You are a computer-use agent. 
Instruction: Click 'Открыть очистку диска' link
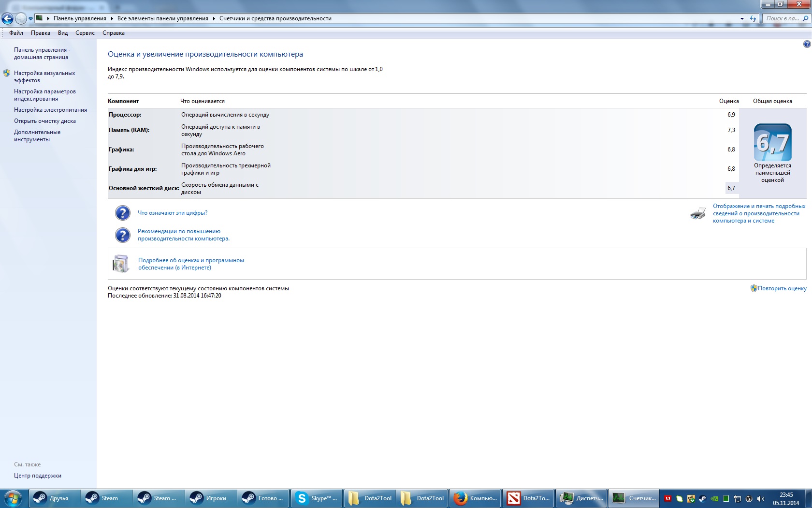coord(44,121)
